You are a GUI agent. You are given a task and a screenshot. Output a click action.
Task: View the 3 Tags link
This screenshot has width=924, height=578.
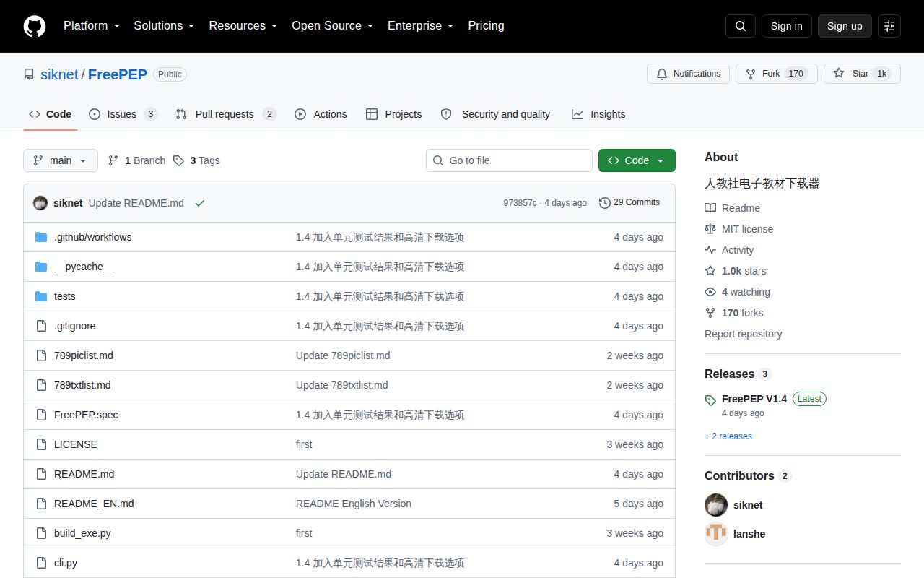(196, 160)
